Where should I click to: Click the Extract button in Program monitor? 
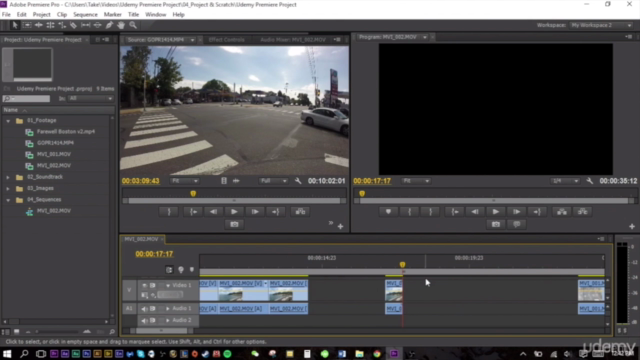coord(582,211)
